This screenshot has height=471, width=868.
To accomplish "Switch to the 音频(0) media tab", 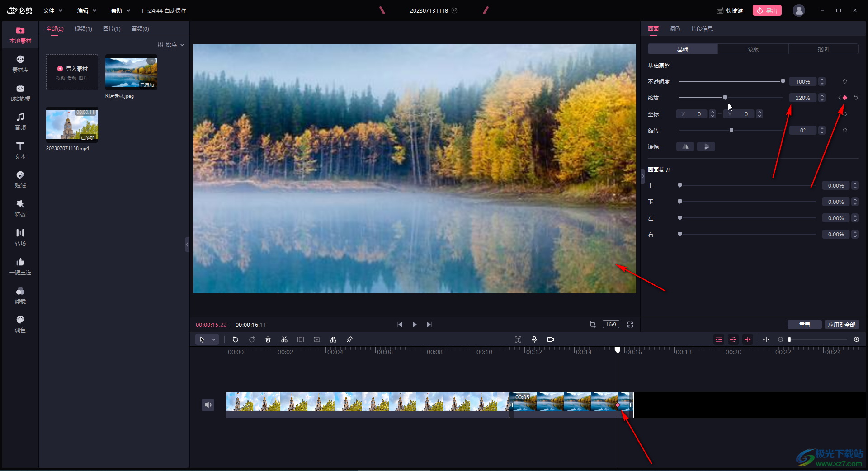I will coord(140,28).
